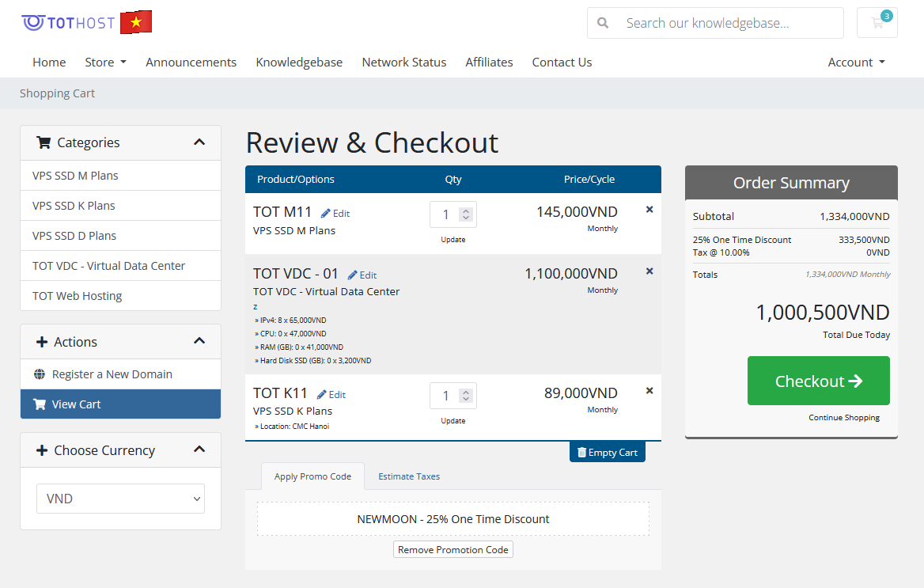Click Remove Promotion Code button
The image size is (924, 588).
(453, 549)
